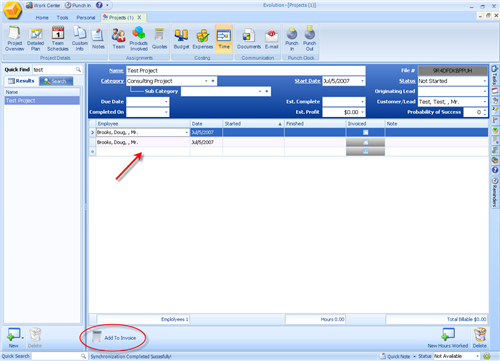Open the Reminders sidebar panel
The height and width of the screenshot is (361, 500).
coord(495,192)
